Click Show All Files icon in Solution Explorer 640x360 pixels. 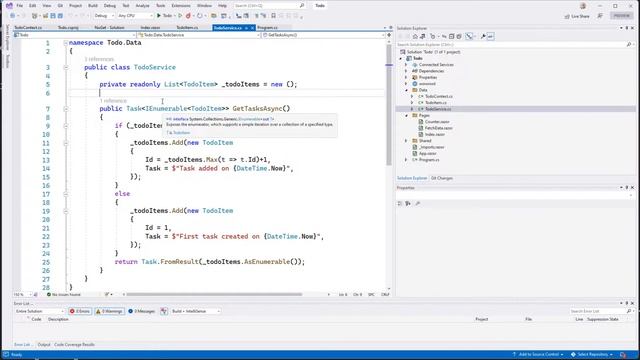click(459, 36)
